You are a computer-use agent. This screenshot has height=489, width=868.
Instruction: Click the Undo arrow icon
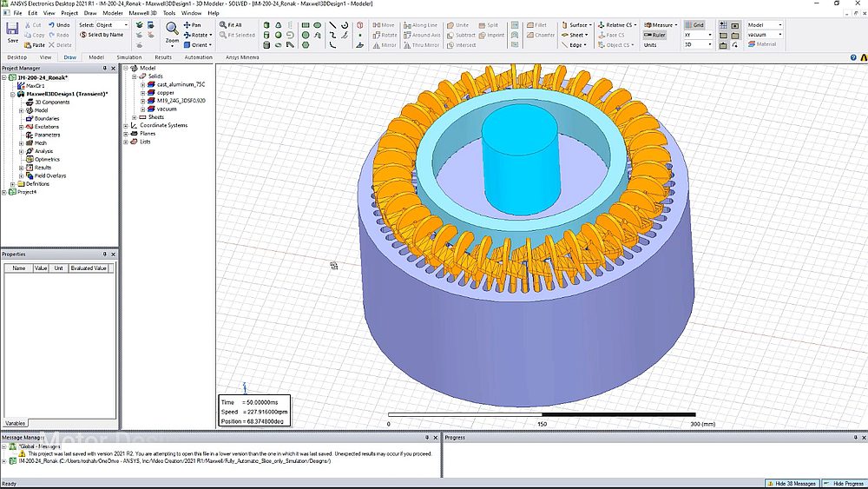coord(51,25)
